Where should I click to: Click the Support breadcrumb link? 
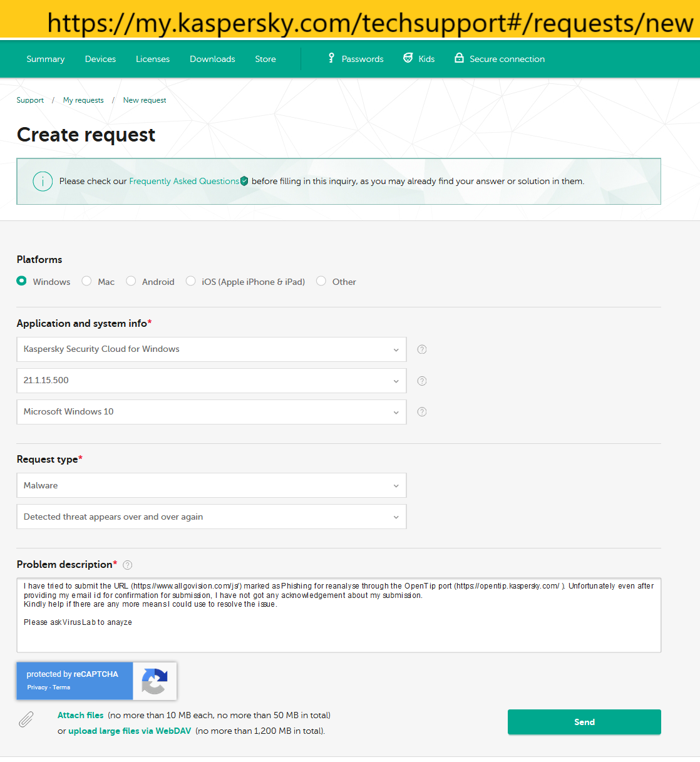tap(30, 100)
